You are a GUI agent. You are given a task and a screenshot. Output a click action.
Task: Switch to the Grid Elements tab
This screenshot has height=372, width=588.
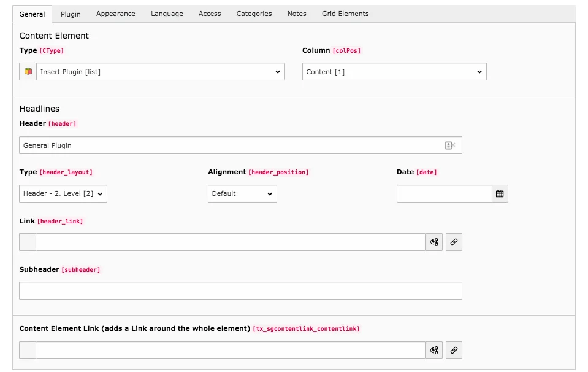pos(344,13)
